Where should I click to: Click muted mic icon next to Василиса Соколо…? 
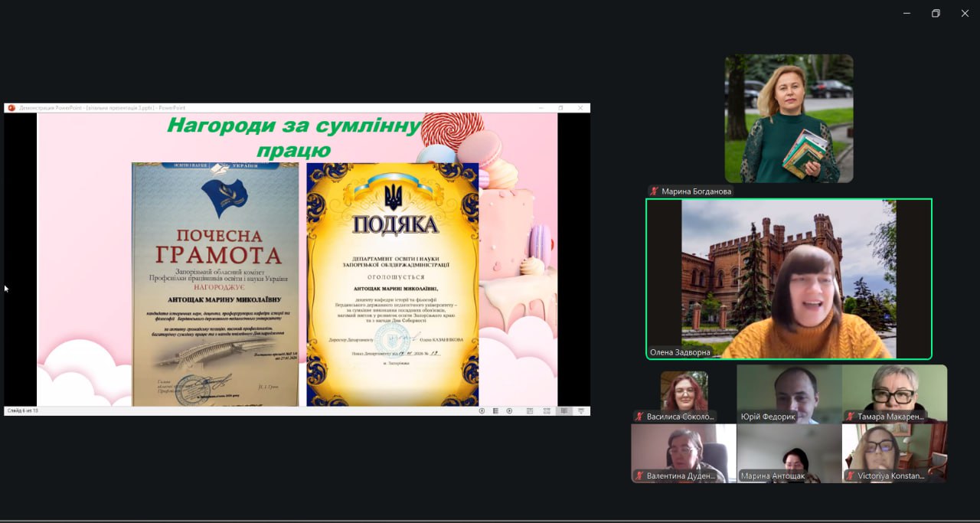click(639, 417)
